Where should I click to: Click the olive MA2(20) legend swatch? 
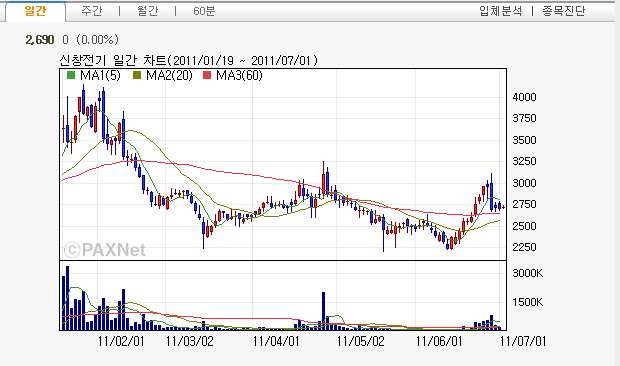(x=137, y=75)
